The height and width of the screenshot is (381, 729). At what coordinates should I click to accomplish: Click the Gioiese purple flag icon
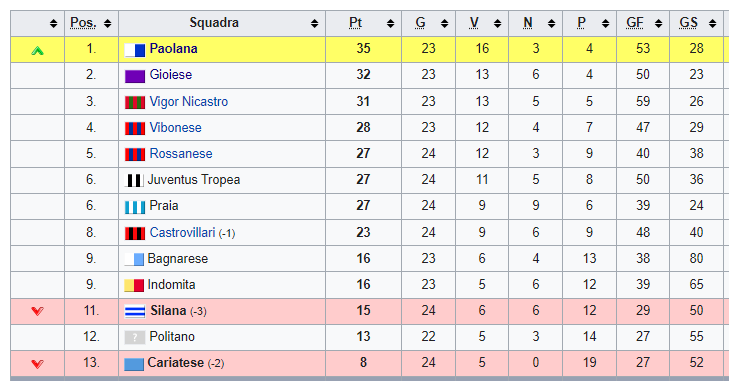135,76
